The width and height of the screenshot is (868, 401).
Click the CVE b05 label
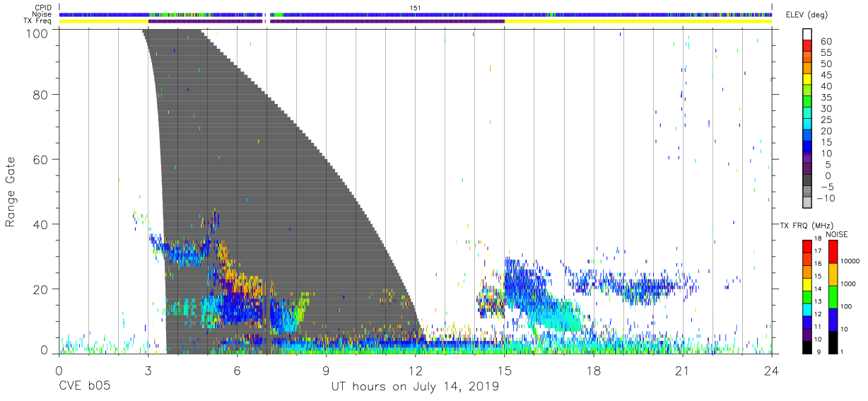pyautogui.click(x=83, y=386)
